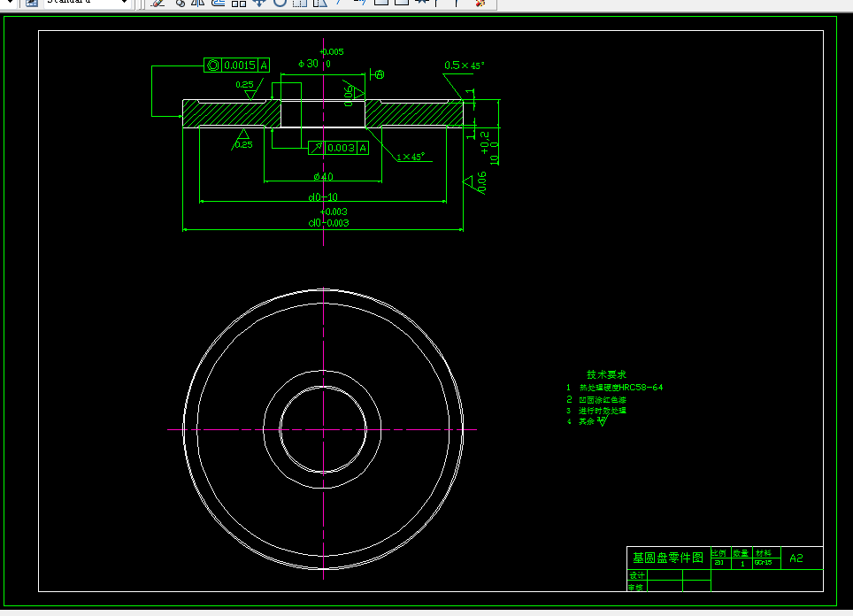Select the Rotate tool
Image resolution: width=853 pixels, height=616 pixels.
[280, 3]
